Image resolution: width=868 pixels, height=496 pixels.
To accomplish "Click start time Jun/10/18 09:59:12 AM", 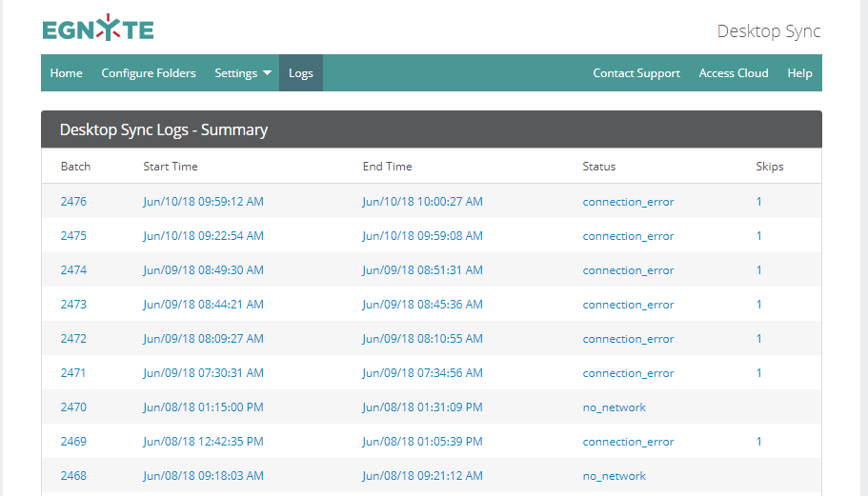I will tap(203, 201).
